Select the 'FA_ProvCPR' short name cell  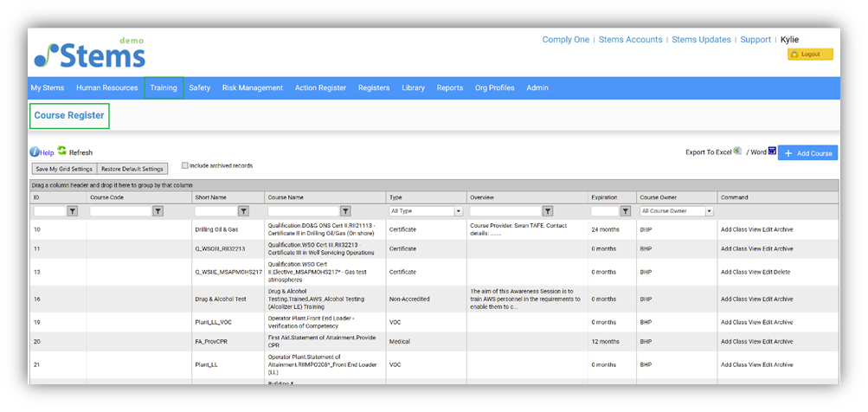[x=211, y=342]
